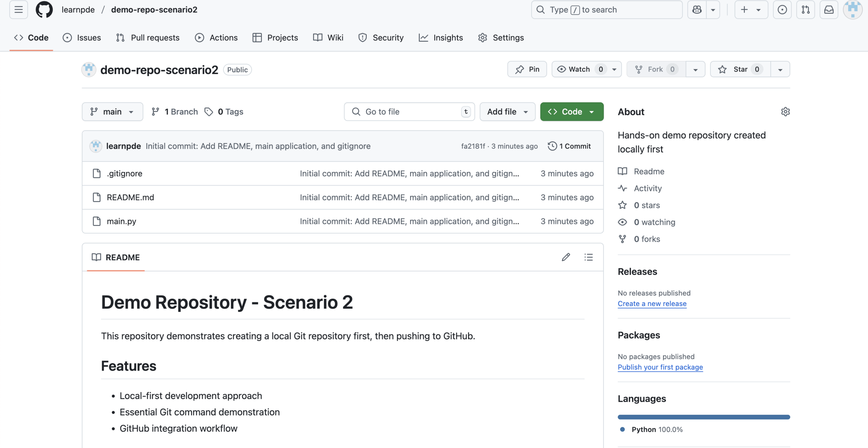
Task: Open the Copilot icon in header
Action: (x=697, y=10)
